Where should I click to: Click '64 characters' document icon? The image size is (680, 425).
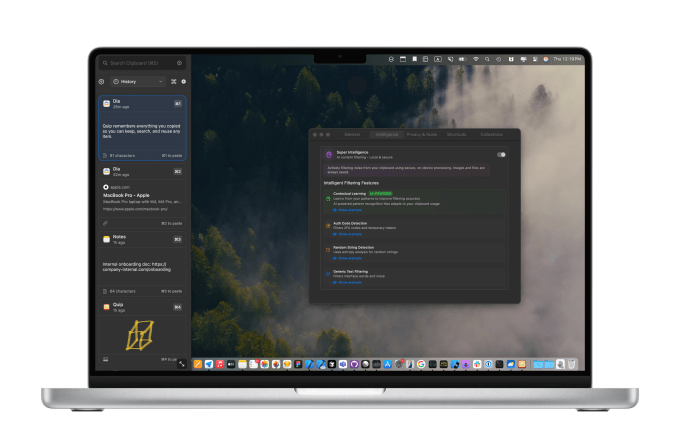click(105, 291)
